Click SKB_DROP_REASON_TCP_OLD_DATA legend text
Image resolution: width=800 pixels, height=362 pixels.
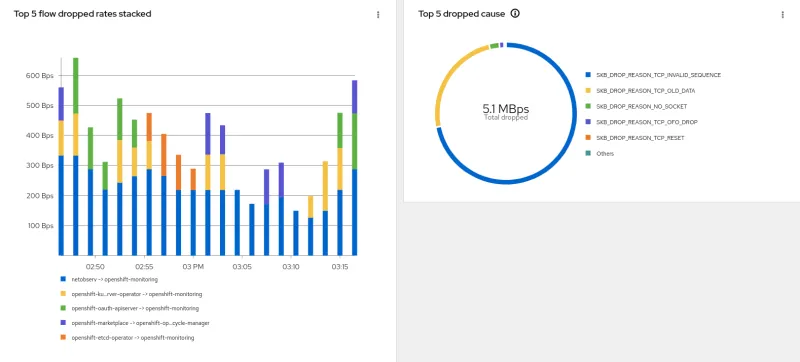point(645,91)
